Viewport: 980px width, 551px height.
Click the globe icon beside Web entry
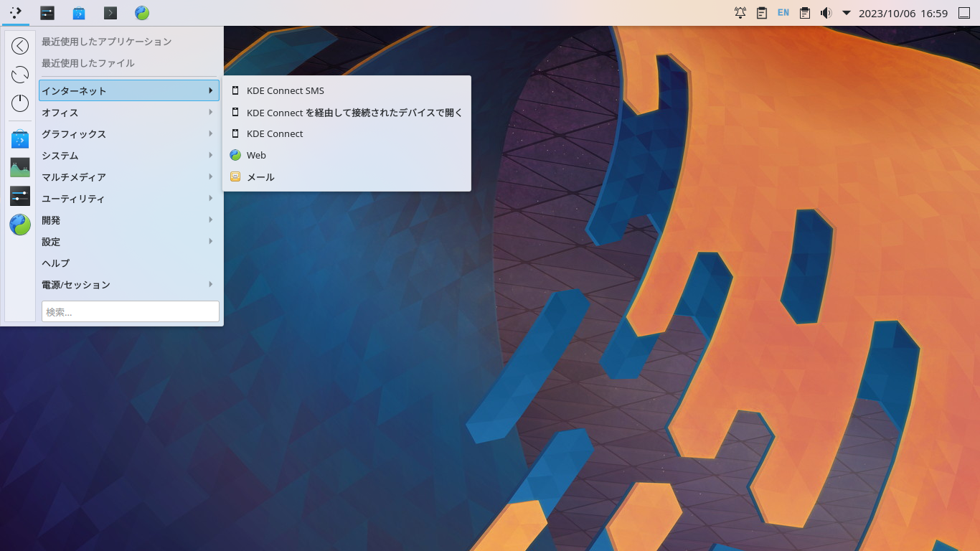(235, 155)
